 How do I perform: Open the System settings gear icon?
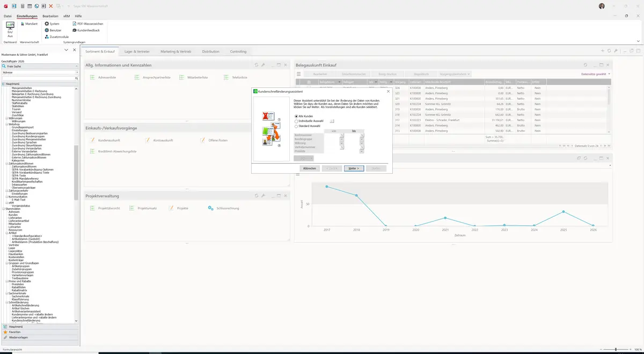click(47, 24)
